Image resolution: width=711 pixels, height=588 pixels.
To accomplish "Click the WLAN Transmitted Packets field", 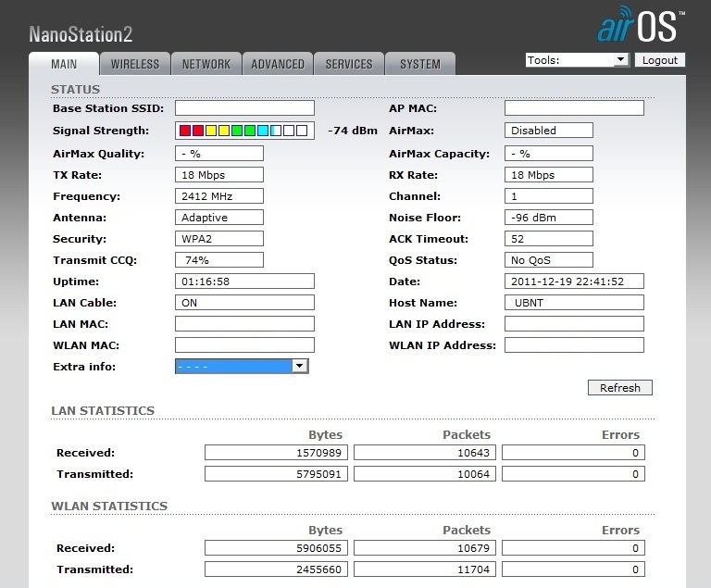I will point(425,569).
